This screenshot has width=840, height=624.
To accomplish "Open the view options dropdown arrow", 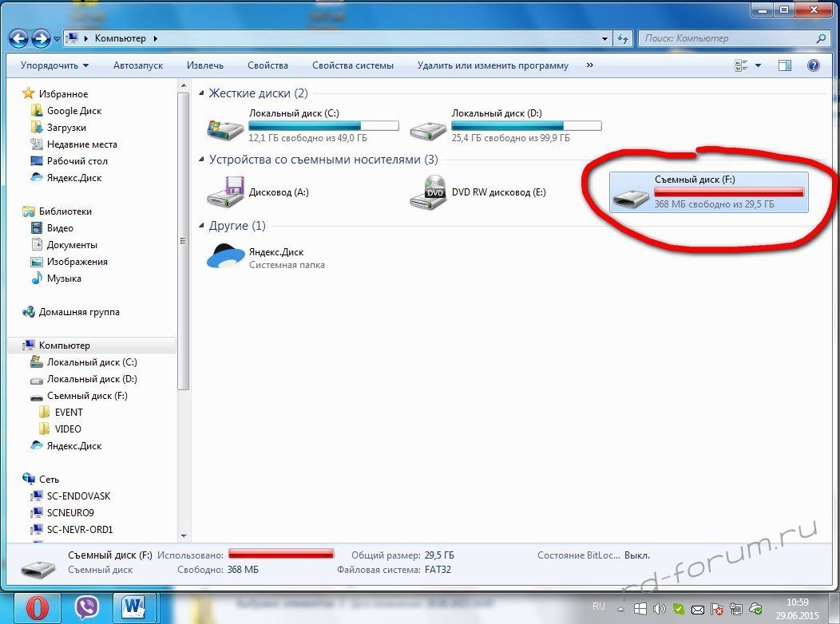I will (x=758, y=65).
